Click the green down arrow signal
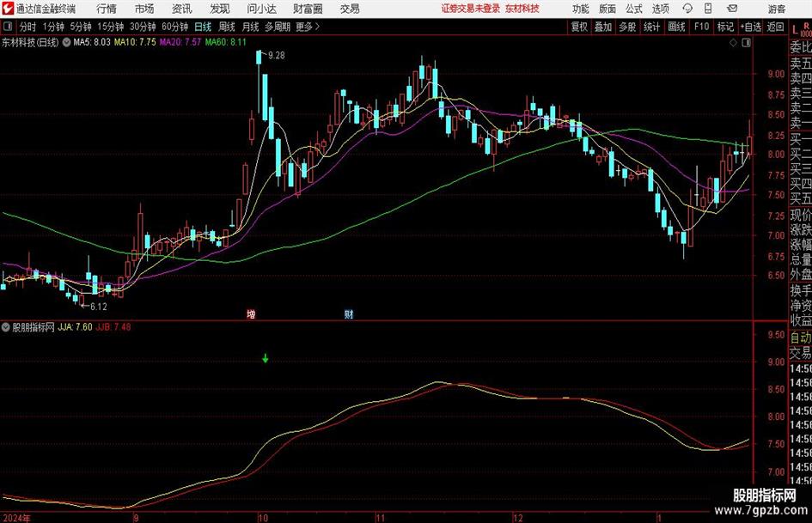 (266, 358)
